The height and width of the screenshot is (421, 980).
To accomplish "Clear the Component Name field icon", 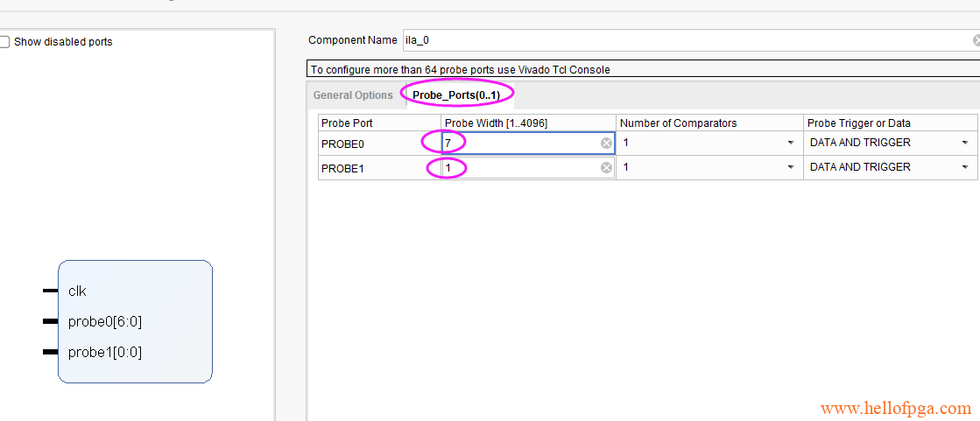I will click(976, 40).
